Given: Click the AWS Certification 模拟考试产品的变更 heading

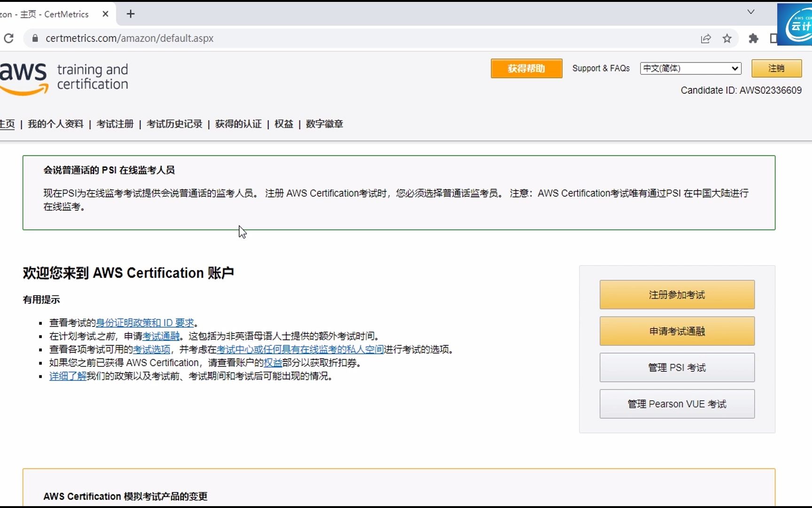Looking at the screenshot, I should point(125,496).
